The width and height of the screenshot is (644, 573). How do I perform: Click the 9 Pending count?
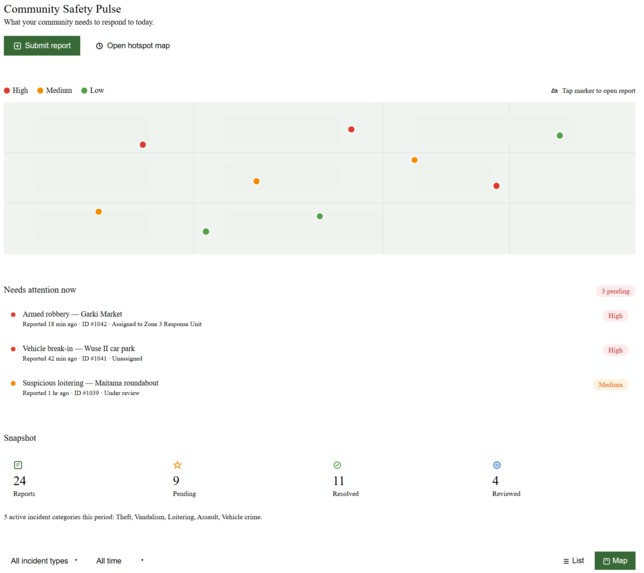pos(176,481)
